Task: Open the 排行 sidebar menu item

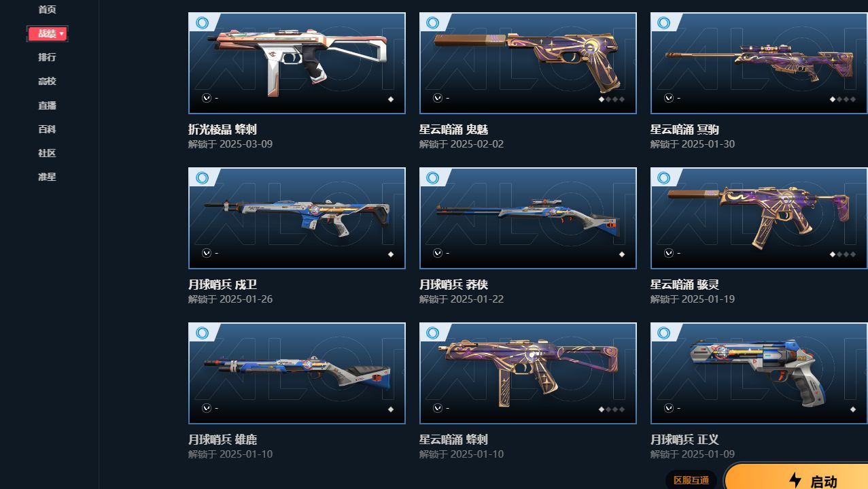Action: (x=47, y=57)
